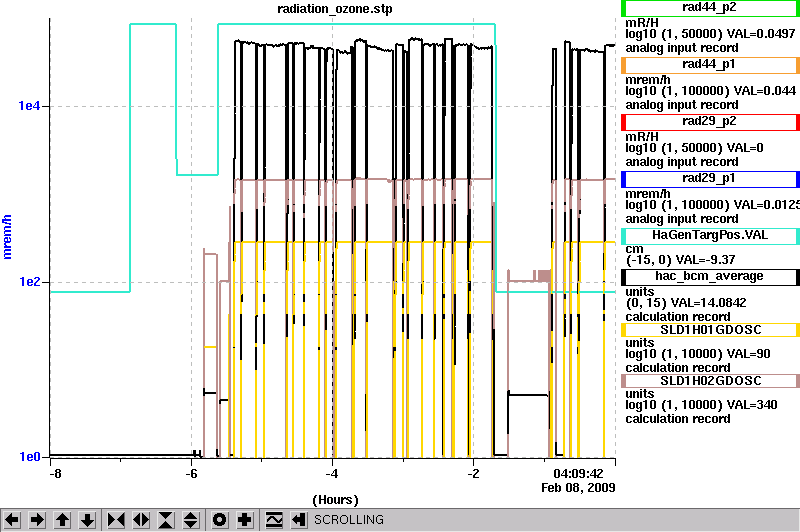Image resolution: width=800 pixels, height=532 pixels.
Task: Shift the plot downward with the down arrow
Action: [87, 520]
